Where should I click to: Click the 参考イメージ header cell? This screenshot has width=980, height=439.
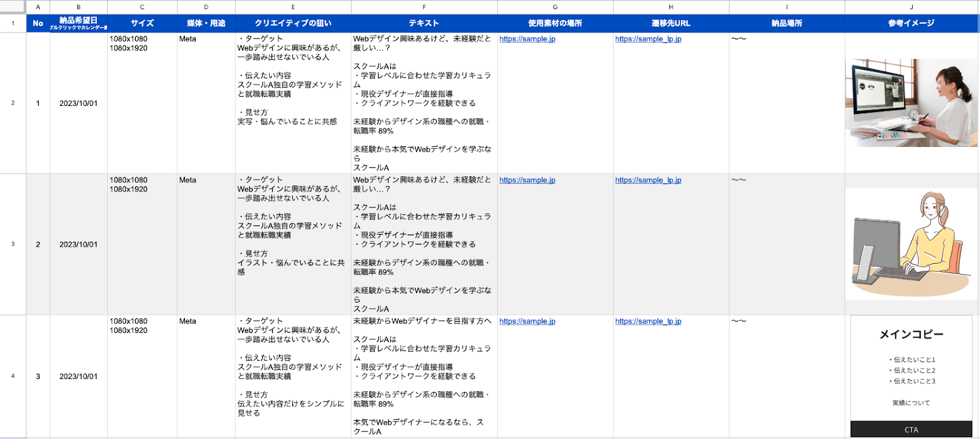(911, 23)
